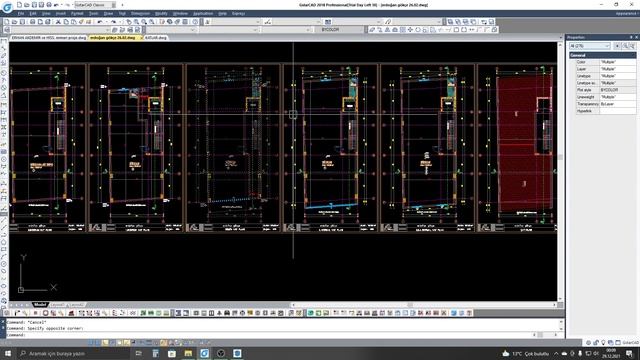Click the Cut (scissors) icon
Image resolution: width=640 pixels, height=360 pixels.
[58, 22]
